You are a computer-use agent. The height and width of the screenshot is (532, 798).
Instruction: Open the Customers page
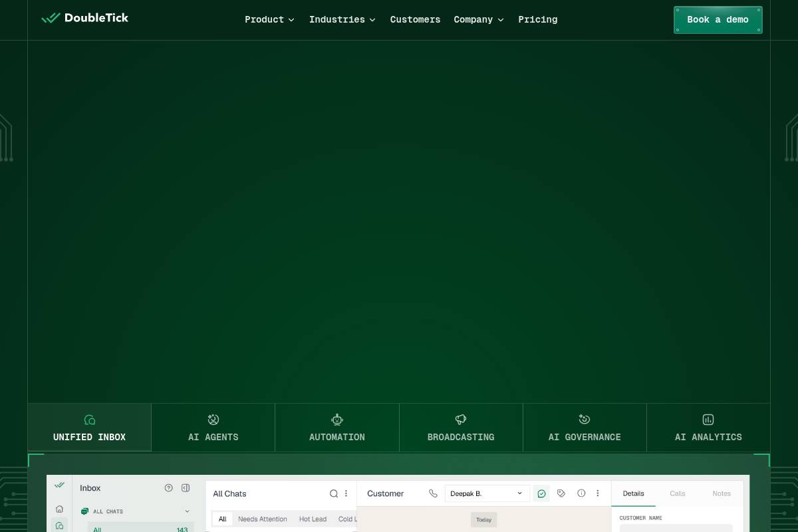(415, 20)
